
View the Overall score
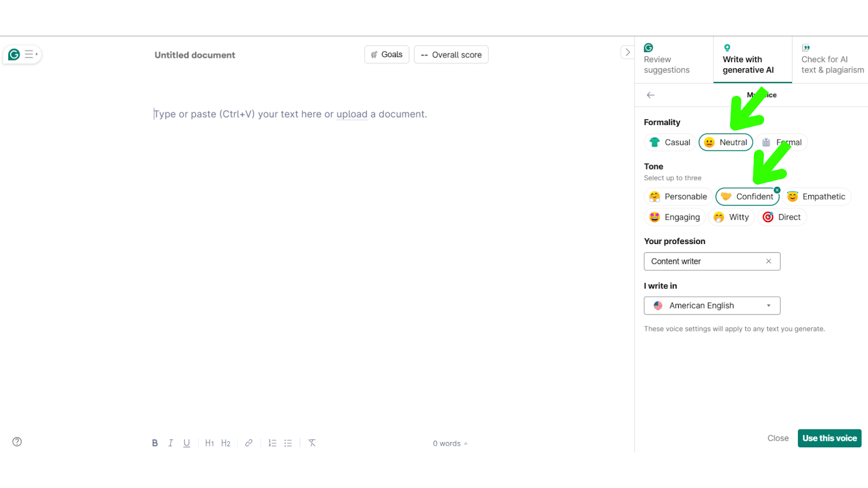coord(451,55)
